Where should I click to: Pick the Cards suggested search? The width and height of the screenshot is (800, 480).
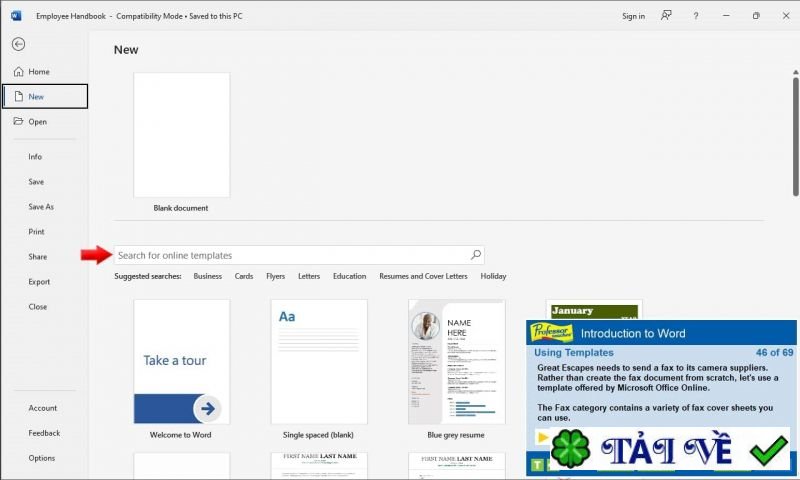tap(244, 276)
